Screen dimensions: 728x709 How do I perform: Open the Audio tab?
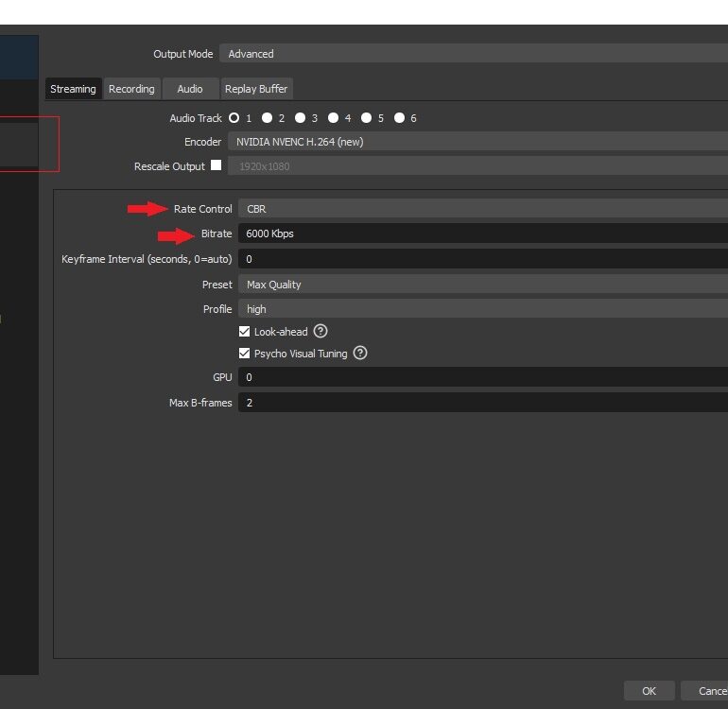click(190, 89)
